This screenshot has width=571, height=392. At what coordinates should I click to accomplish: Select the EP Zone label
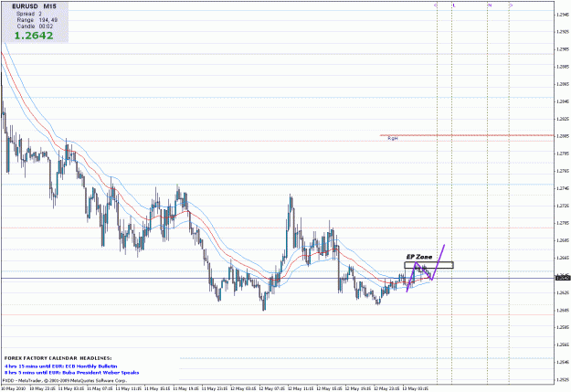(419, 257)
